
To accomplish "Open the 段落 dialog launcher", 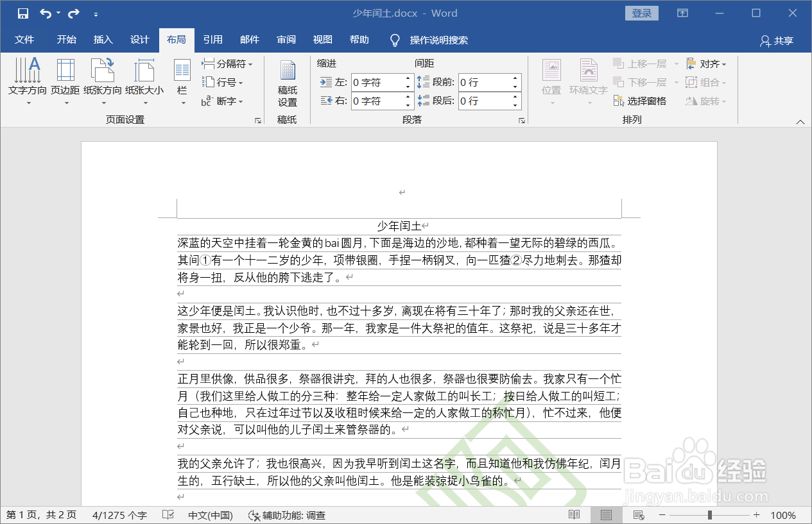I will coord(522,120).
